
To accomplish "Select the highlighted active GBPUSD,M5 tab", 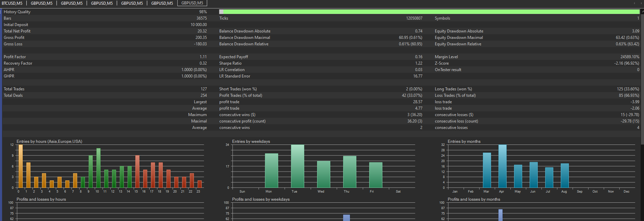I will click(x=192, y=3).
